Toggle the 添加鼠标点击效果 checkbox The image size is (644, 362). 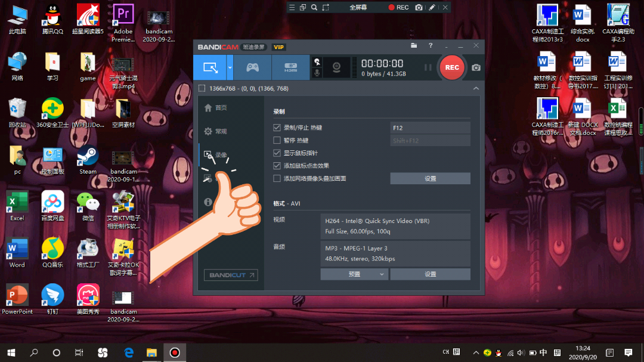[x=277, y=166]
